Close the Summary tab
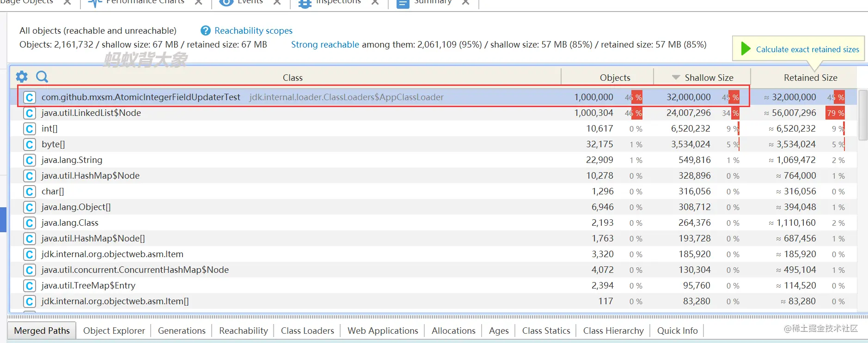Viewport: 868px width, 343px height. point(465,2)
